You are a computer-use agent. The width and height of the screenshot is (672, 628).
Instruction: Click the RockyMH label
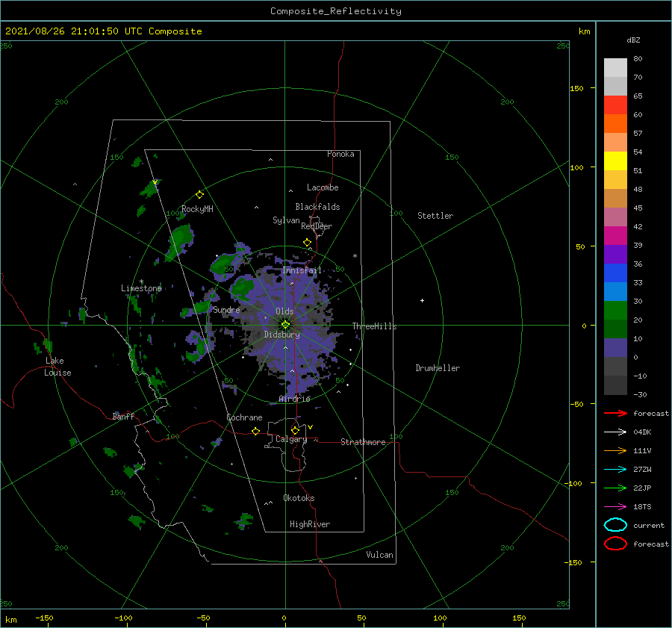tap(197, 209)
